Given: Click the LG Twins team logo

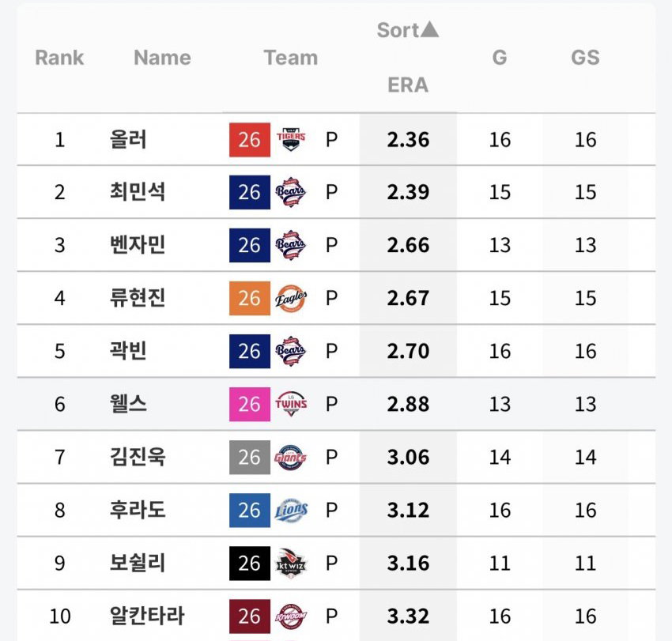Looking at the screenshot, I should coord(291,404).
